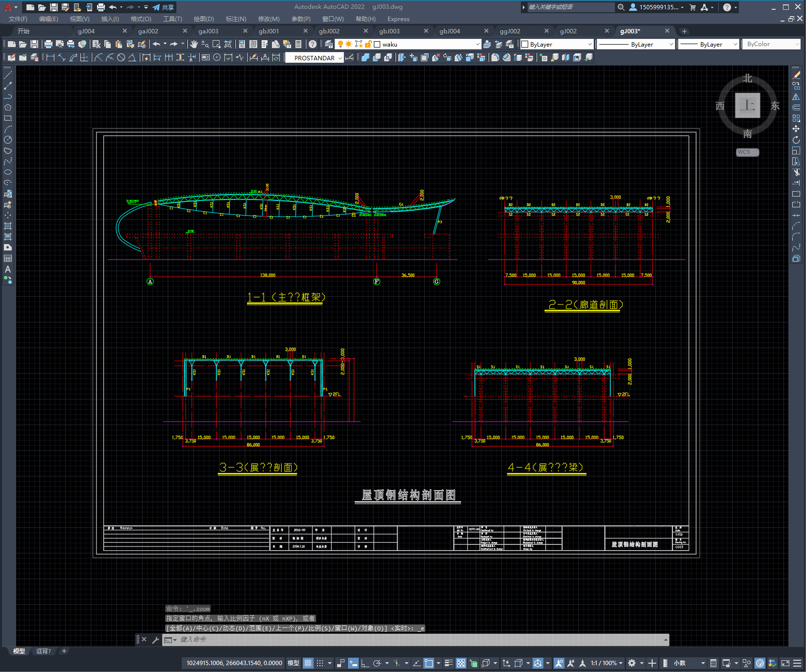Toggle drawing grid display in status bar
This screenshot has width=806, height=672.
308,663
